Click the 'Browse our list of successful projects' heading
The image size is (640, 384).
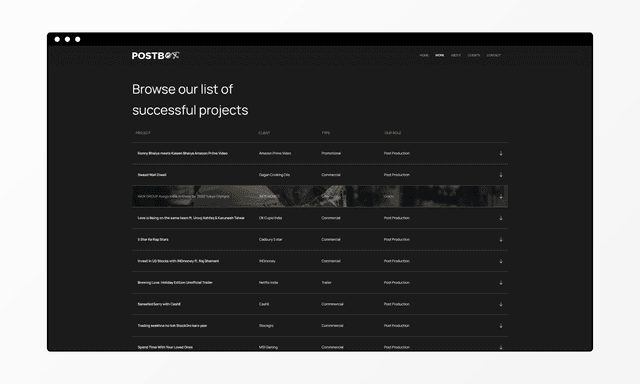coord(190,100)
